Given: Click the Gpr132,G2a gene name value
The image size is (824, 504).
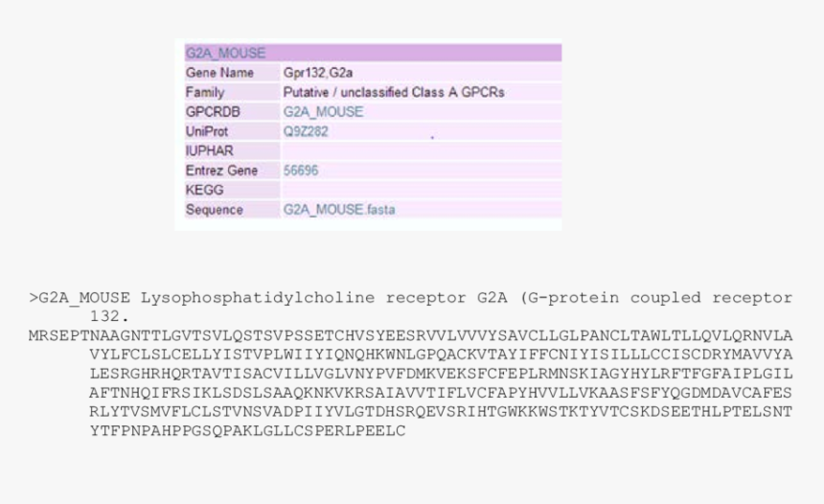Looking at the screenshot, I should (318, 73).
